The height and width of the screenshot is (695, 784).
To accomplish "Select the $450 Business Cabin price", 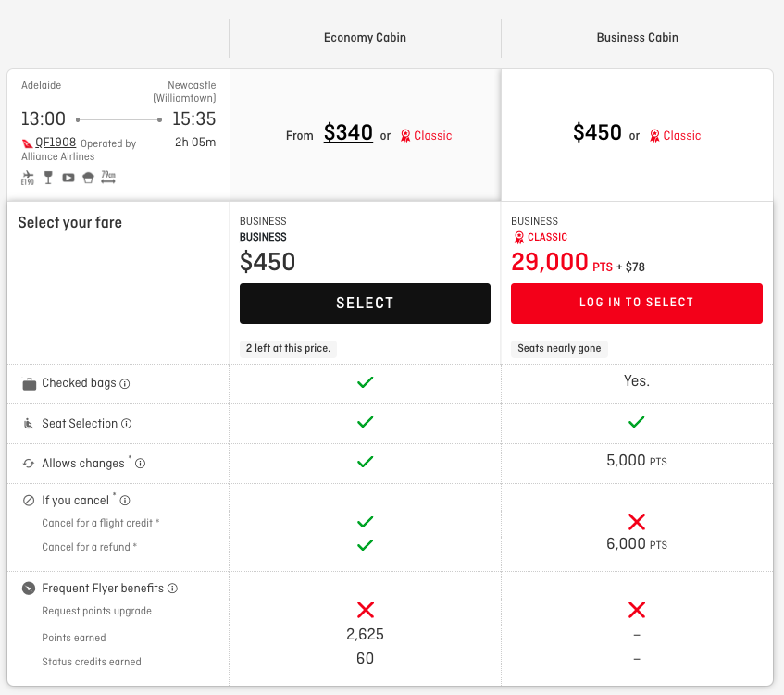I will pyautogui.click(x=597, y=133).
